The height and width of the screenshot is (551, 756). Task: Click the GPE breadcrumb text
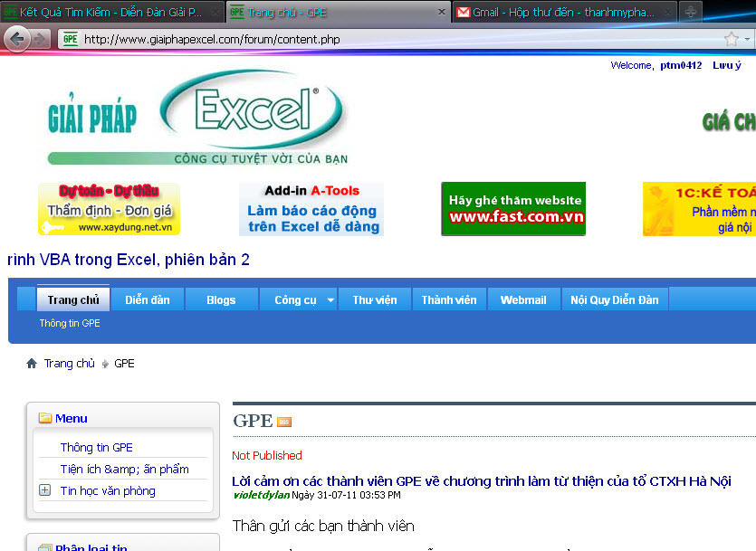click(124, 363)
